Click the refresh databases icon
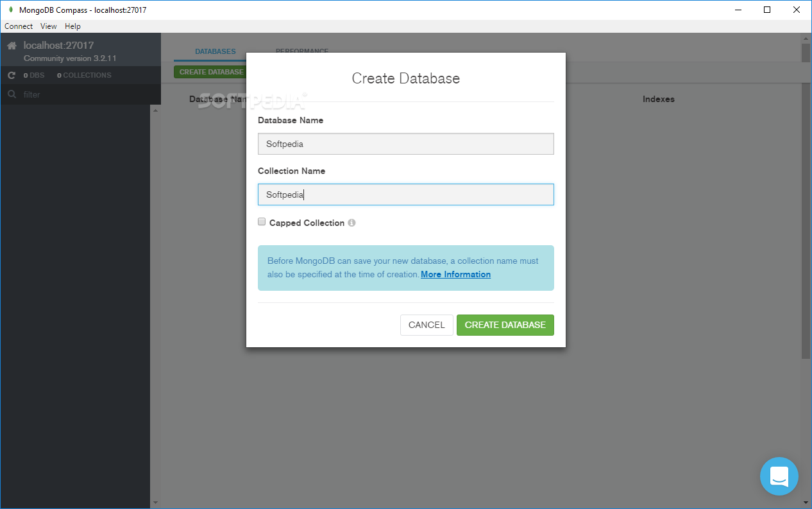This screenshot has height=509, width=812. tap(12, 75)
